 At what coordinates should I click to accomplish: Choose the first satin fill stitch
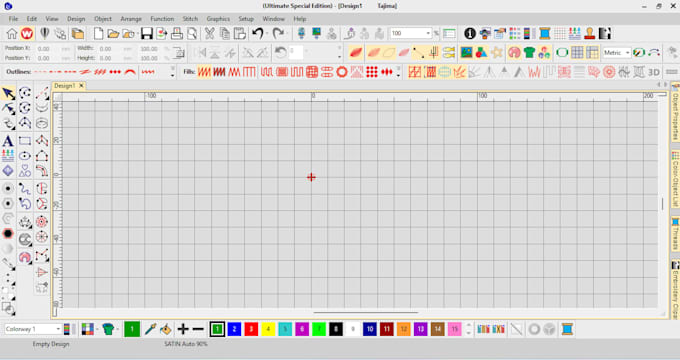(204, 72)
